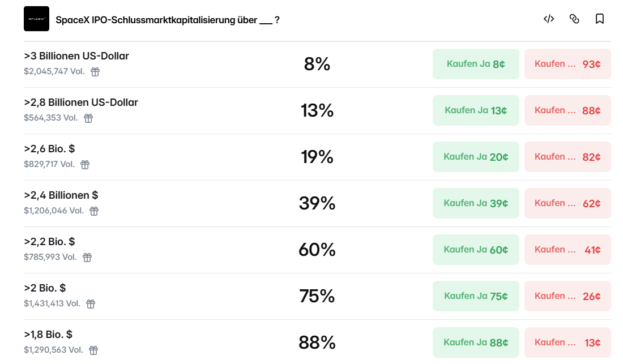Click gift icon next to $1,290,563 Vol.

(93, 350)
